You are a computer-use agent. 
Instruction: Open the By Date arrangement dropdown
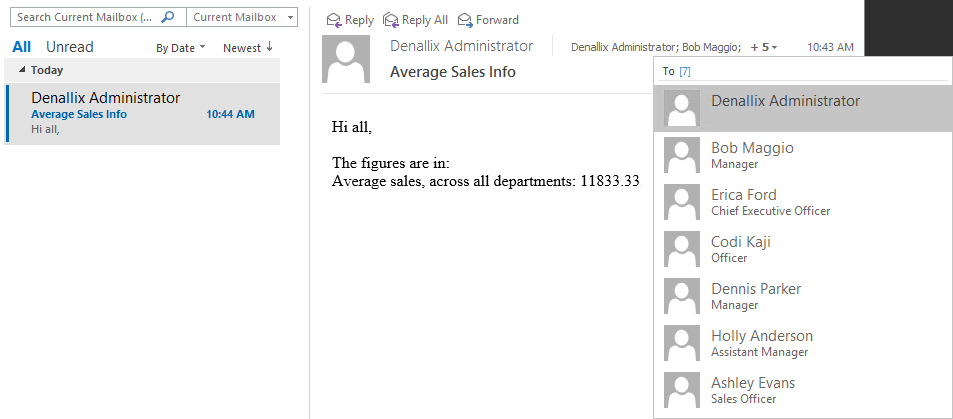tap(202, 47)
